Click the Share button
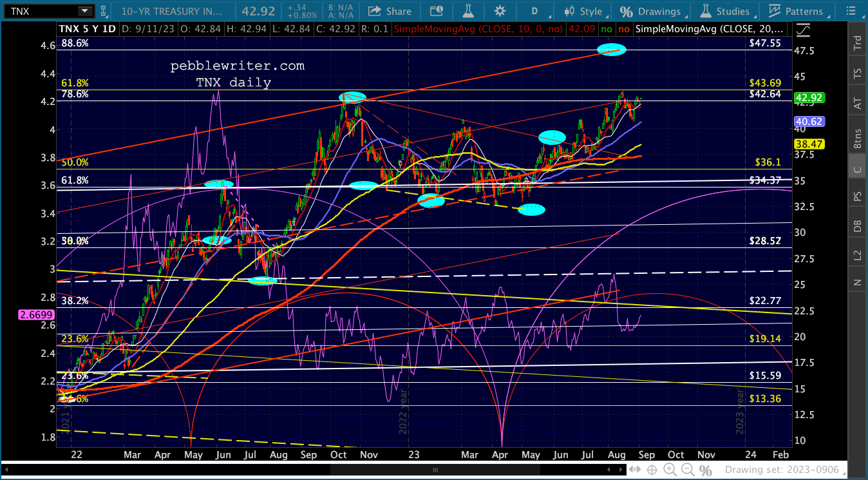Screen dimensions: 868x480 390,11
